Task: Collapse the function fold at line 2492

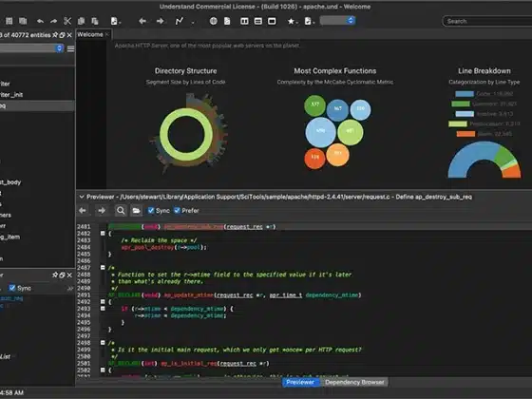Action: click(103, 302)
